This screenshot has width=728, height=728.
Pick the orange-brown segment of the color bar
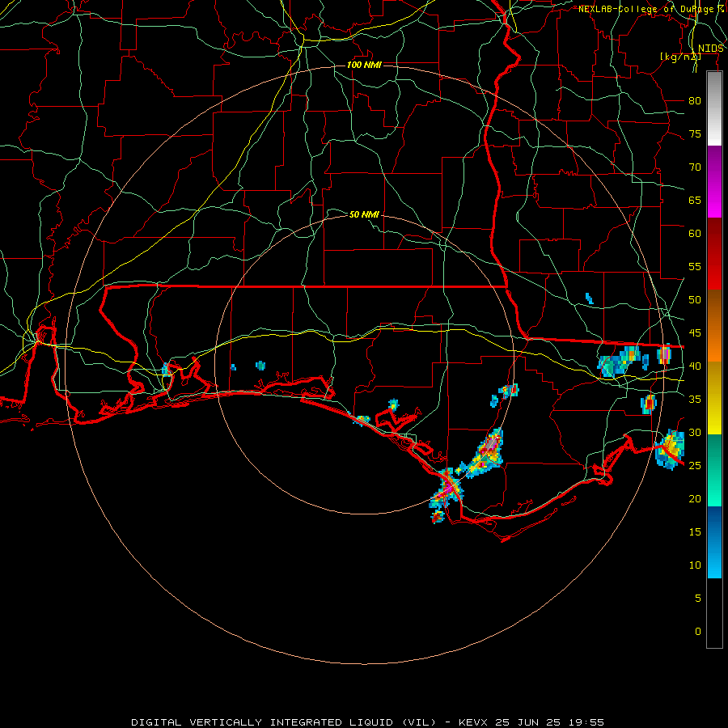[714, 326]
